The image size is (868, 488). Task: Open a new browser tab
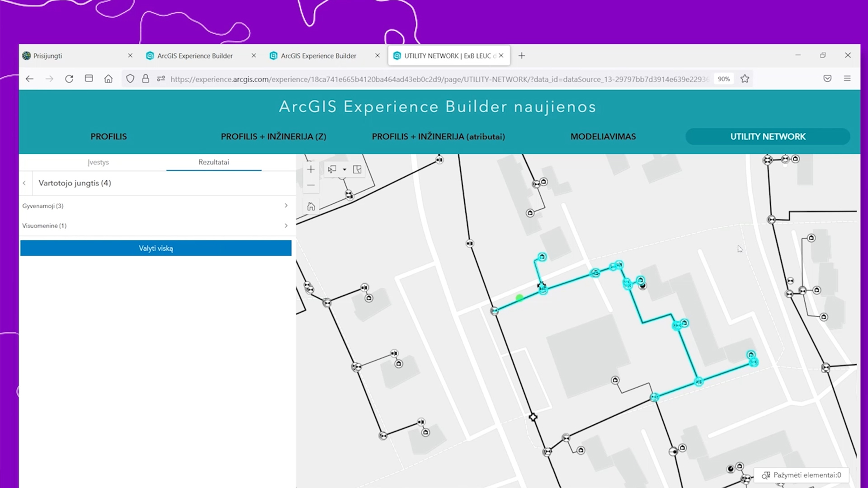[522, 56]
